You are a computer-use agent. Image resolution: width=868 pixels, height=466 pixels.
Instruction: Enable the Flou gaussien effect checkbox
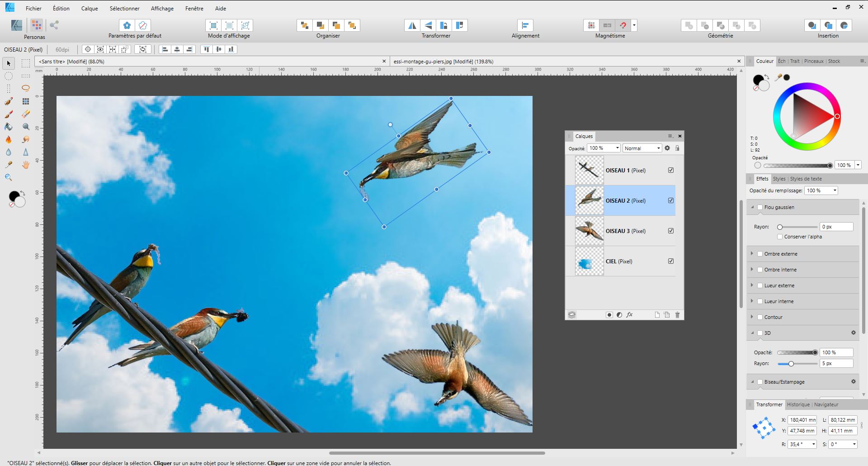760,207
